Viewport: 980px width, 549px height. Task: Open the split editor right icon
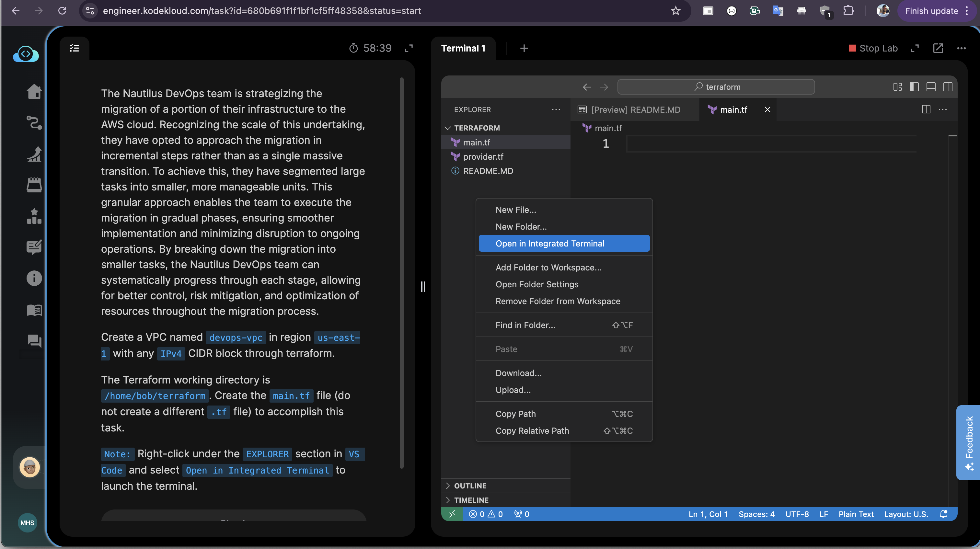pyautogui.click(x=926, y=109)
